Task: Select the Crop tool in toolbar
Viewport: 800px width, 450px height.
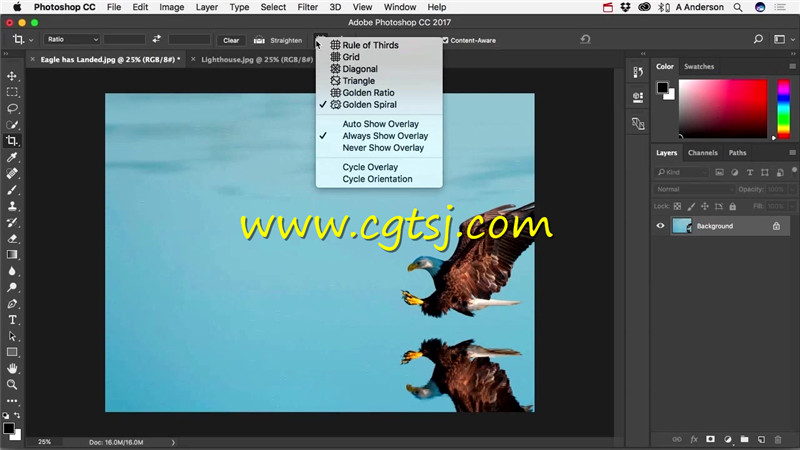Action: (x=12, y=141)
